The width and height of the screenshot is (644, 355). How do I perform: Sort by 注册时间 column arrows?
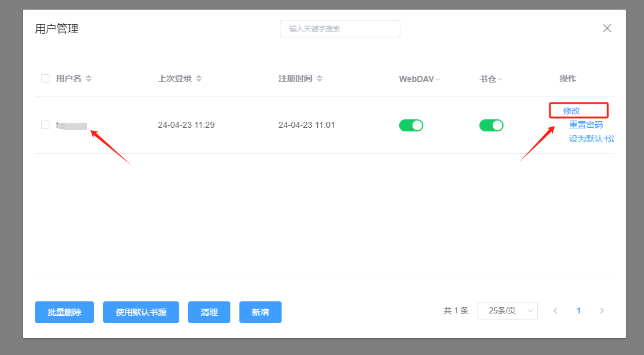point(320,79)
